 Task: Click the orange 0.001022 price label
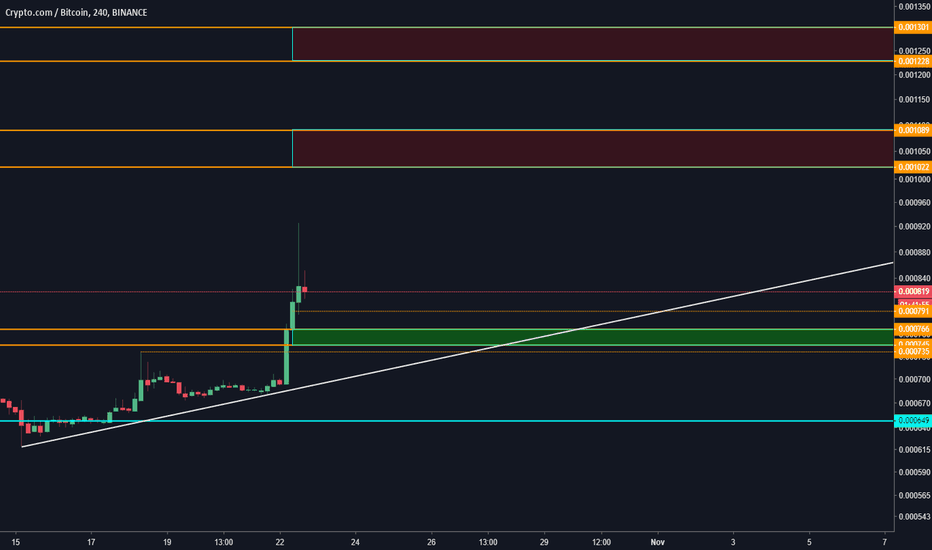912,167
